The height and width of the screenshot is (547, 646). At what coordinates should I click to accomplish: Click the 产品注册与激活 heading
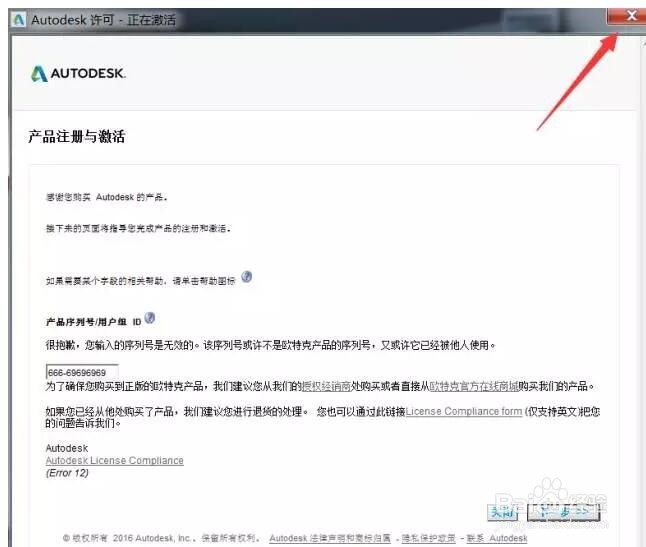pyautogui.click(x=77, y=136)
